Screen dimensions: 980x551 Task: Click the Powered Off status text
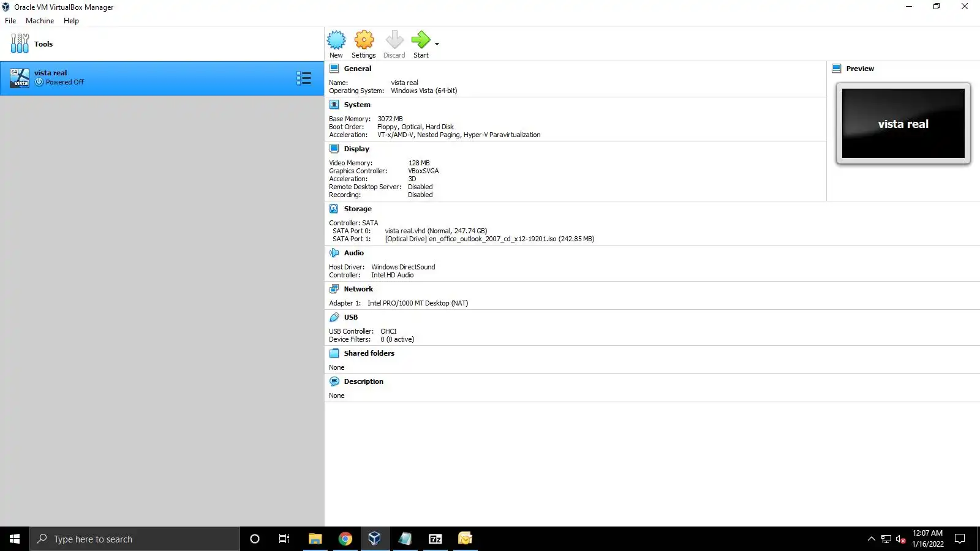[65, 82]
